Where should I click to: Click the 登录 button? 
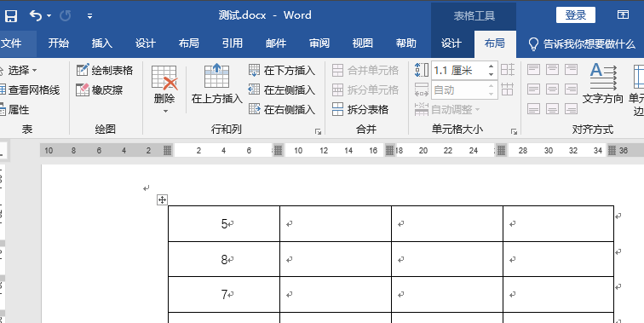[575, 15]
